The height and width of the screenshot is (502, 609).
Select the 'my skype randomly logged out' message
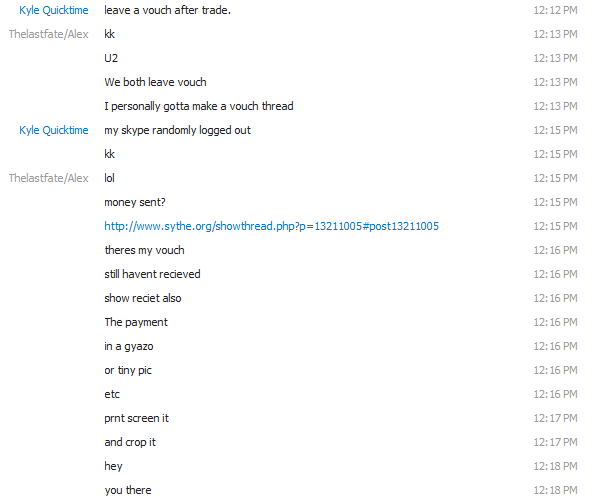177,130
